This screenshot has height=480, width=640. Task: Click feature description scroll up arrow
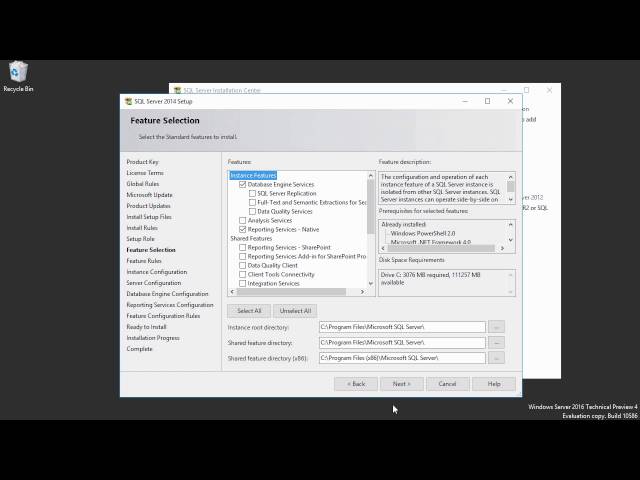pyautogui.click(x=511, y=177)
